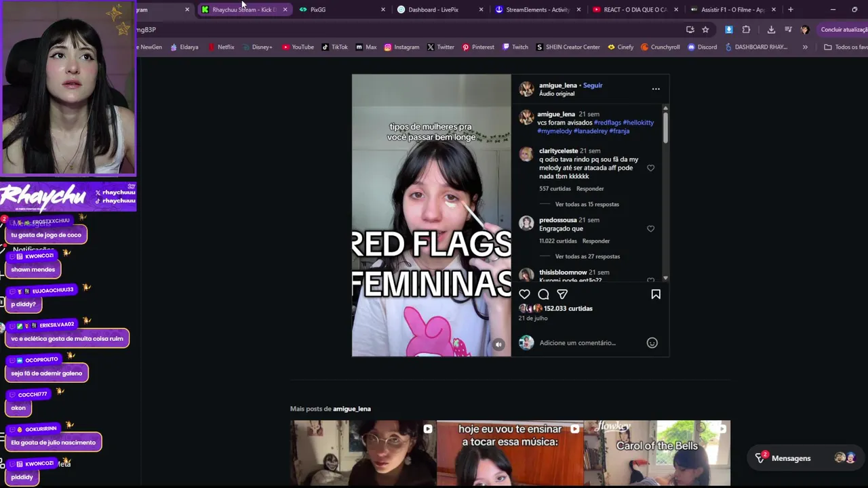
Task: Save the post with bookmark icon
Action: pos(656,294)
